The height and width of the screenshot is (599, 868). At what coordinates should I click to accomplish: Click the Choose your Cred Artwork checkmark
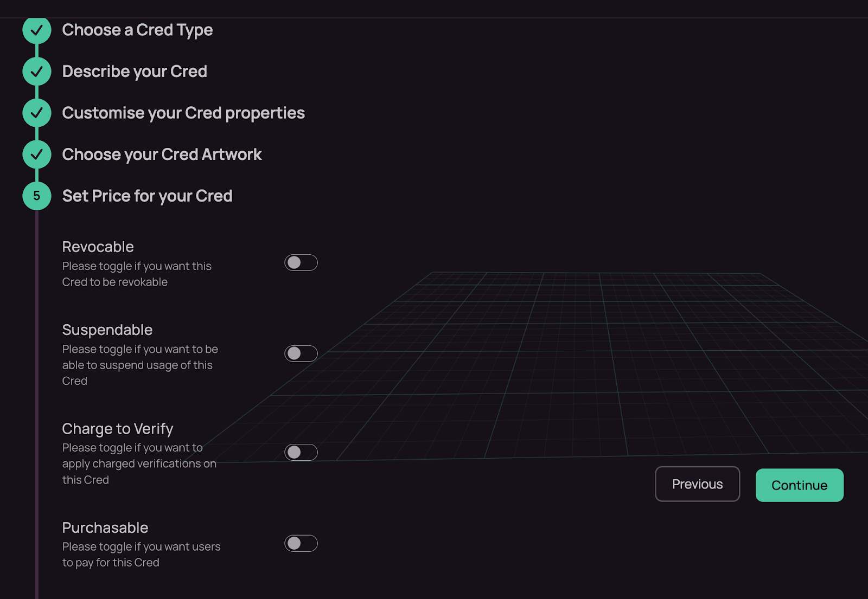[x=37, y=154]
